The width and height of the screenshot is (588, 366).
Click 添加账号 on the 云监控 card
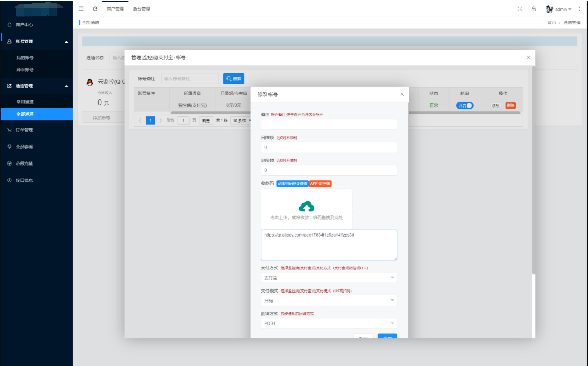point(101,118)
